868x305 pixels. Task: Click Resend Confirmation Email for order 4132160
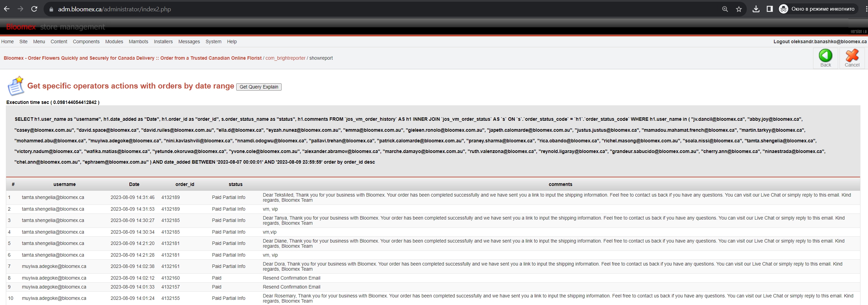pyautogui.click(x=292, y=278)
